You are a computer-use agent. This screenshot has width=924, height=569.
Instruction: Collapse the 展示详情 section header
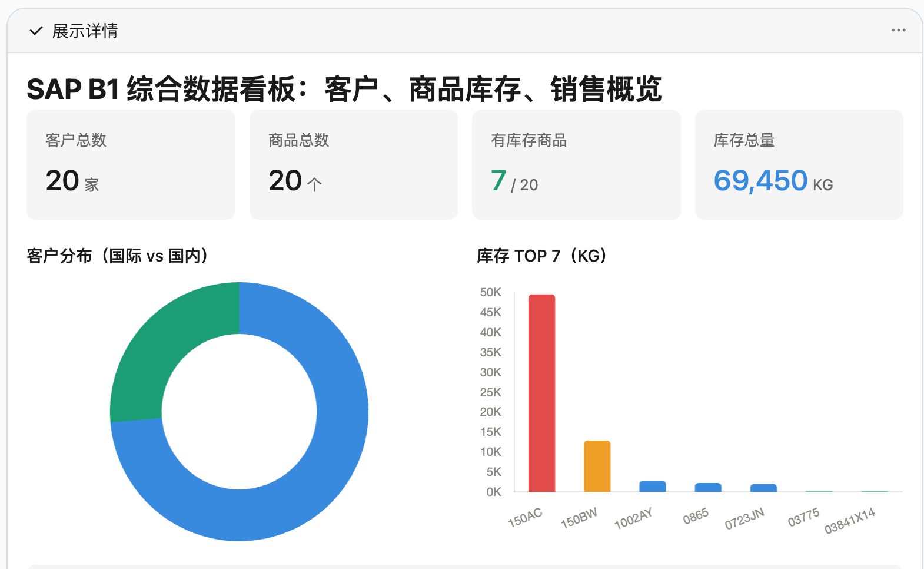464,31
